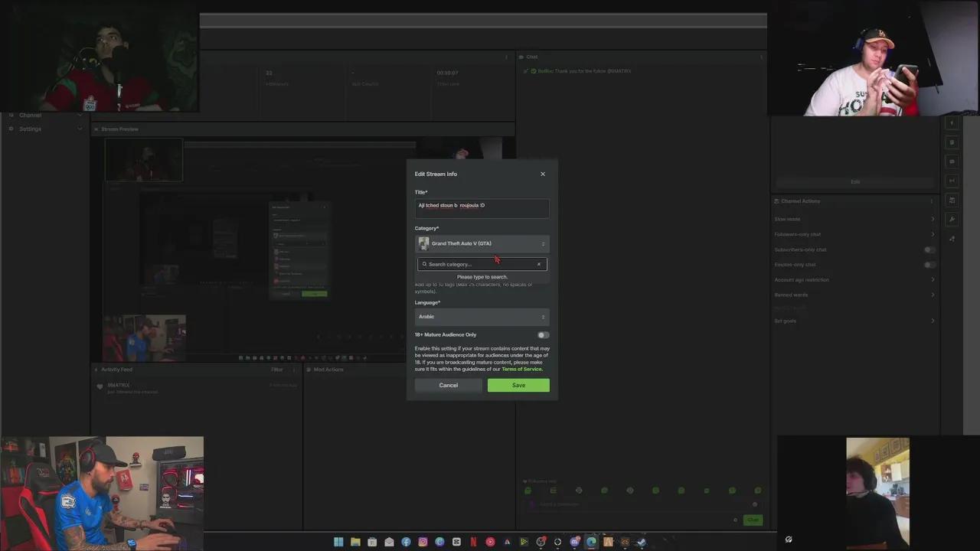Image resolution: width=980 pixels, height=551 pixels.
Task: Toggle the 18+ Mature Audience Only switch
Action: 543,334
